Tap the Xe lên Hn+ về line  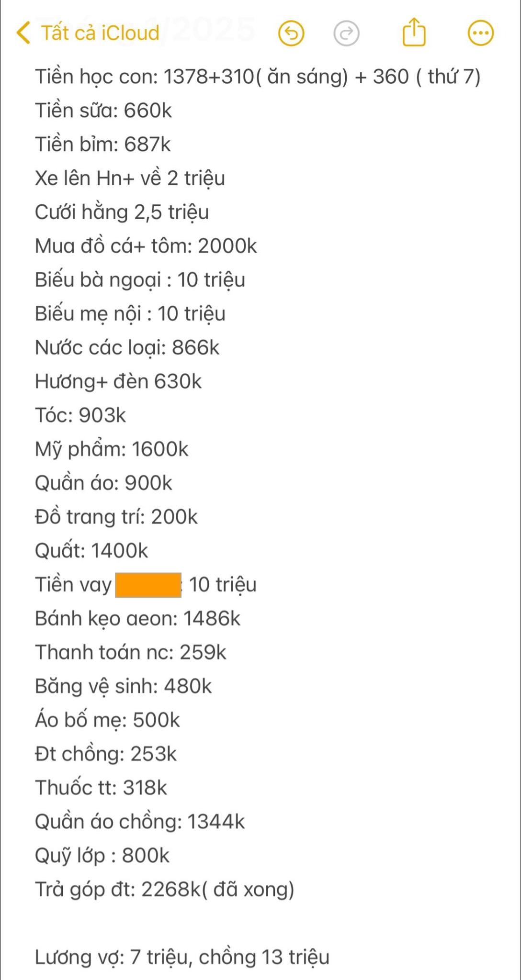tap(130, 178)
